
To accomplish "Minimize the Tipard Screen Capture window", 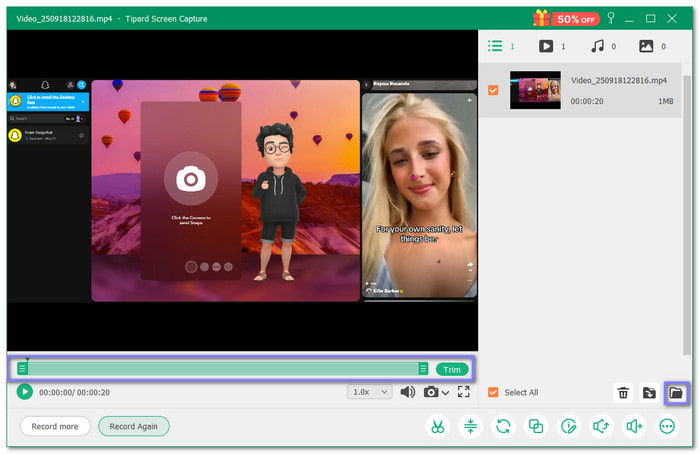I will pos(629,19).
